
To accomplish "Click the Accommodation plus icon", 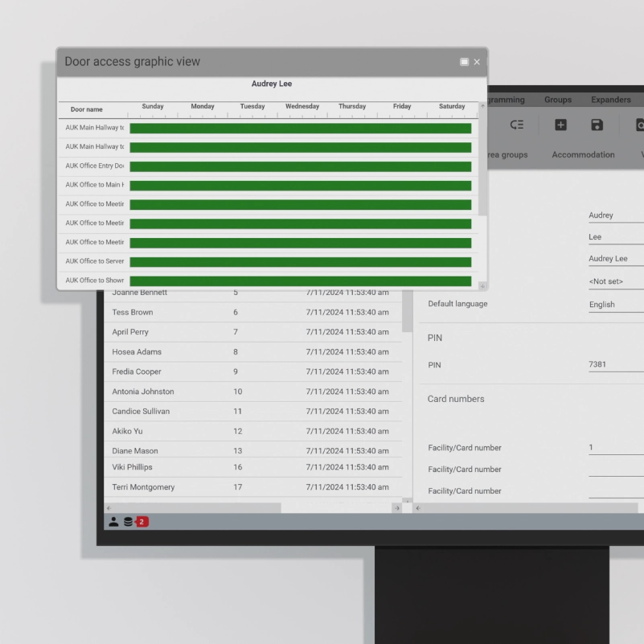I will coord(560,125).
